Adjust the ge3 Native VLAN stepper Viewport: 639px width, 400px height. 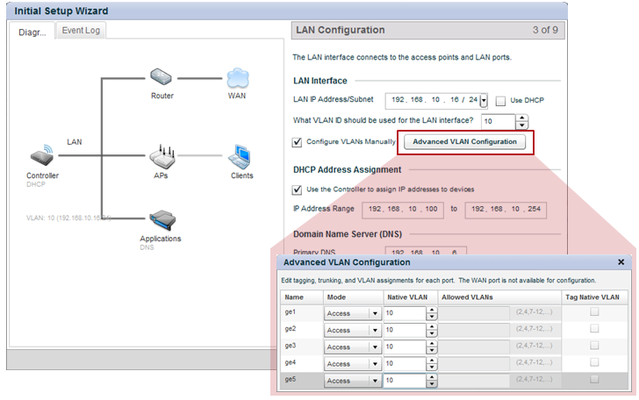point(432,347)
